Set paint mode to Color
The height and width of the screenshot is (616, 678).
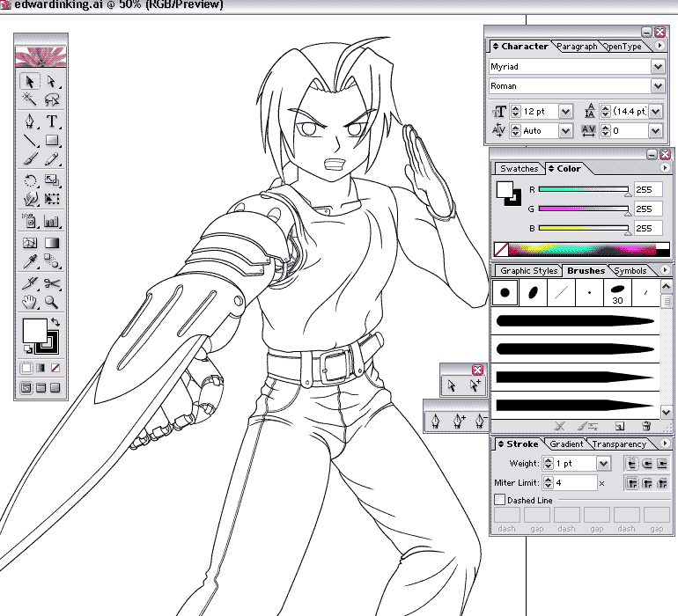(26, 368)
